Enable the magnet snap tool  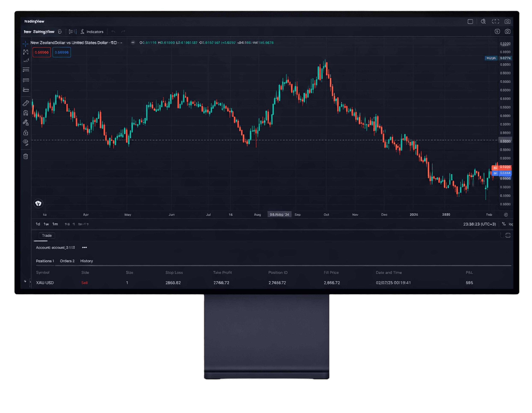(x=26, y=113)
